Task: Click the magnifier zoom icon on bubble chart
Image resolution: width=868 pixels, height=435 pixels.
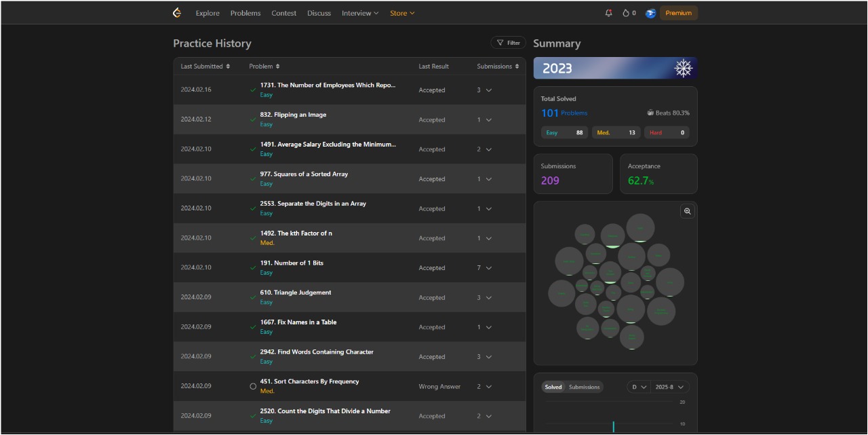Action: [687, 211]
